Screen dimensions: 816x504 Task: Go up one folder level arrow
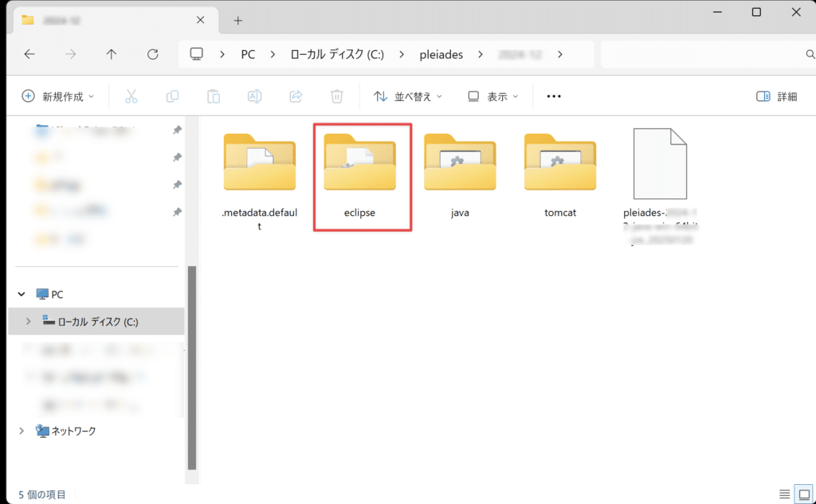tap(112, 54)
